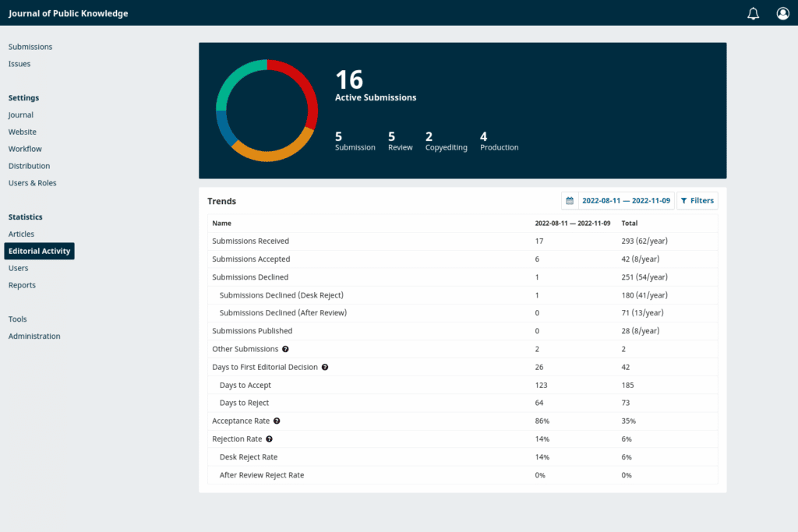Open the notifications bell icon

coord(753,13)
